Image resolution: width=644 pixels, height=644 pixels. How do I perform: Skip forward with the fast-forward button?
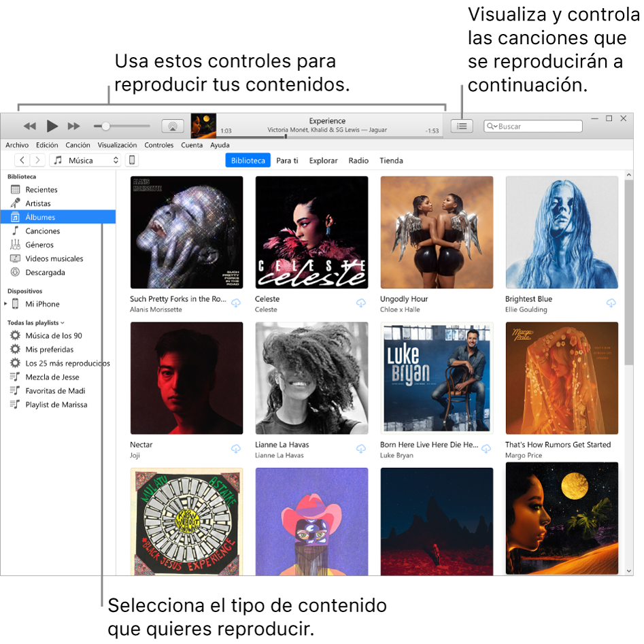pyautogui.click(x=74, y=126)
